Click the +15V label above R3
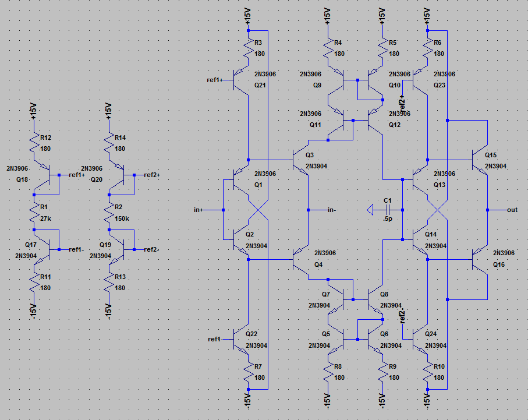 [249, 16]
